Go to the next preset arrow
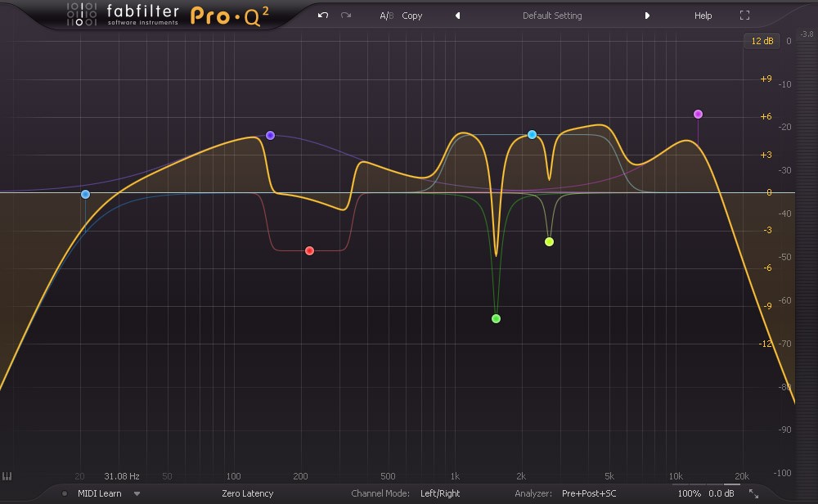The height and width of the screenshot is (504, 818). coord(647,16)
